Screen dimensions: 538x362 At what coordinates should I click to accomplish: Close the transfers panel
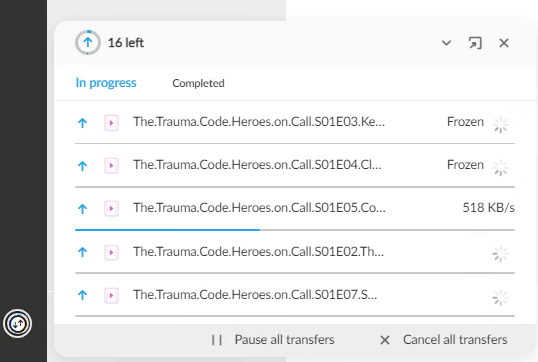point(504,43)
